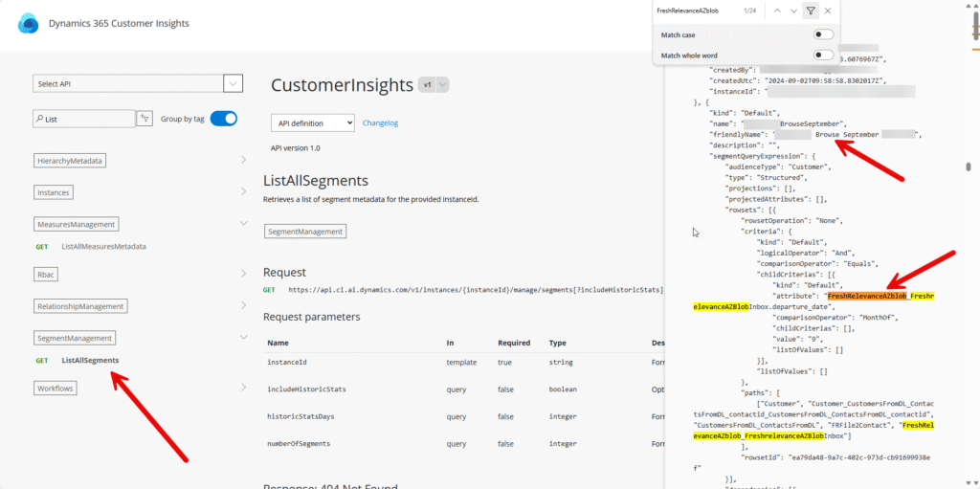Click the orange highlighted FreshRelevanceAZblob match

(867, 295)
